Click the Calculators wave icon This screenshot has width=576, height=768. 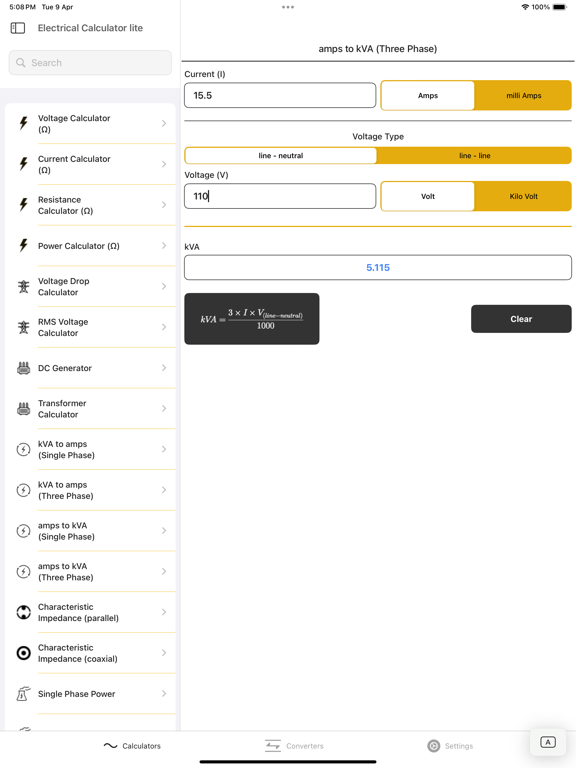[110, 746]
